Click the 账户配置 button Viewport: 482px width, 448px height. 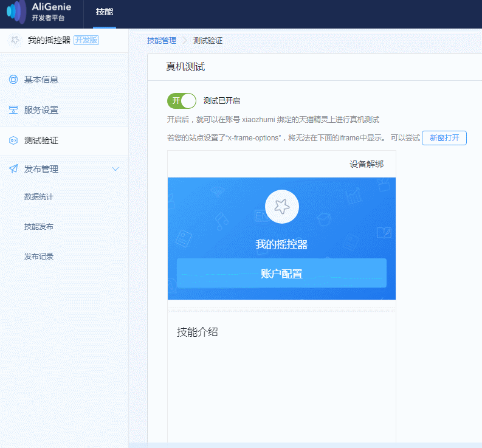pyautogui.click(x=281, y=273)
